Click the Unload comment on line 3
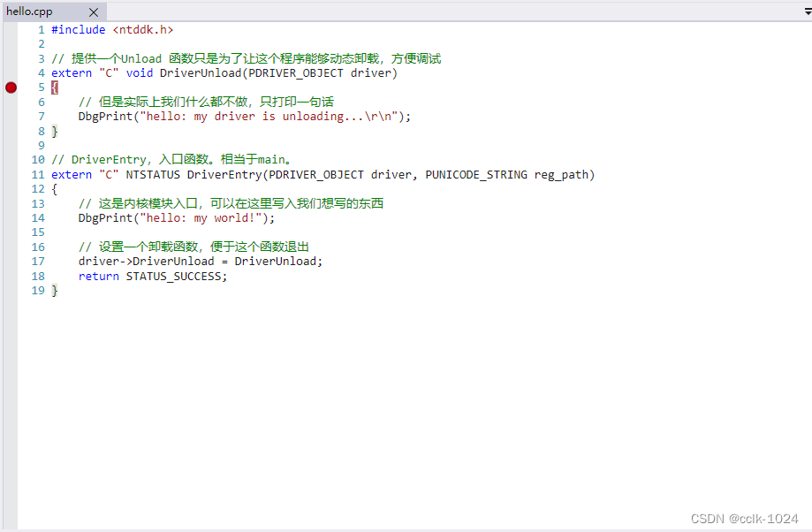This screenshot has height=532, width=812. click(x=246, y=58)
